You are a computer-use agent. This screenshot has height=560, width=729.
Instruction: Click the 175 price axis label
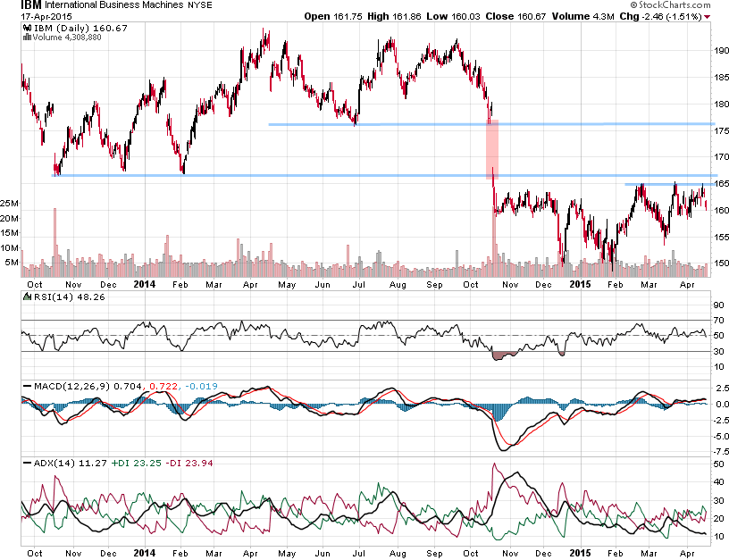tap(721, 130)
